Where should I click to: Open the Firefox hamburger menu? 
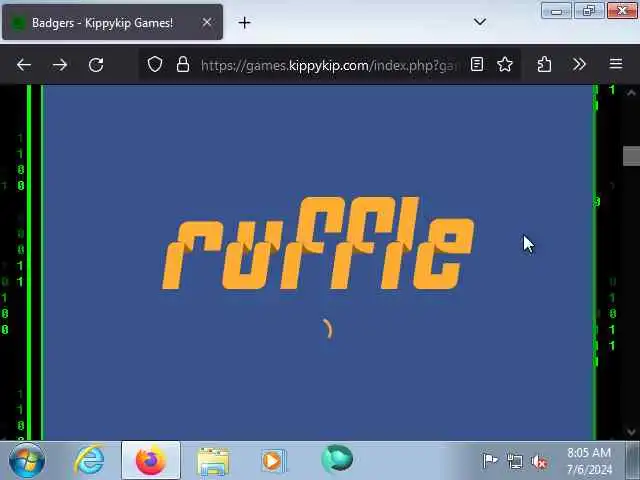(x=616, y=64)
